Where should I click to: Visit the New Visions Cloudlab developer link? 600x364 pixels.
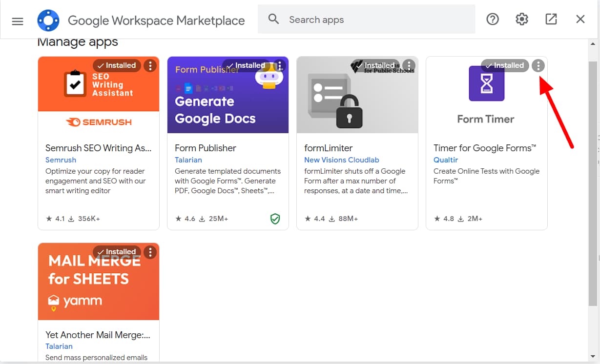click(x=342, y=160)
